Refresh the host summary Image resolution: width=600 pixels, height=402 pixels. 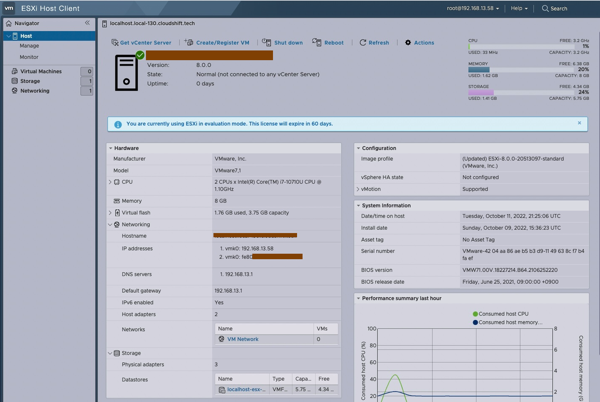[374, 42]
